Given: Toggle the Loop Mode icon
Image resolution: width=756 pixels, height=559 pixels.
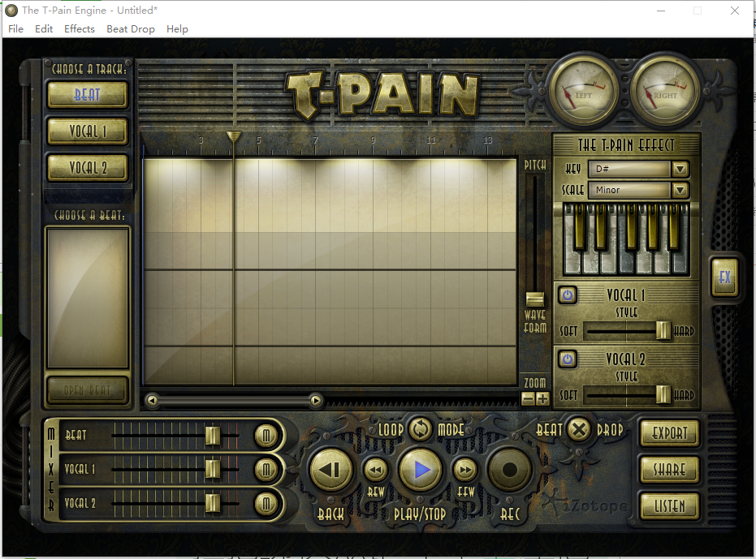Looking at the screenshot, I should tap(421, 428).
